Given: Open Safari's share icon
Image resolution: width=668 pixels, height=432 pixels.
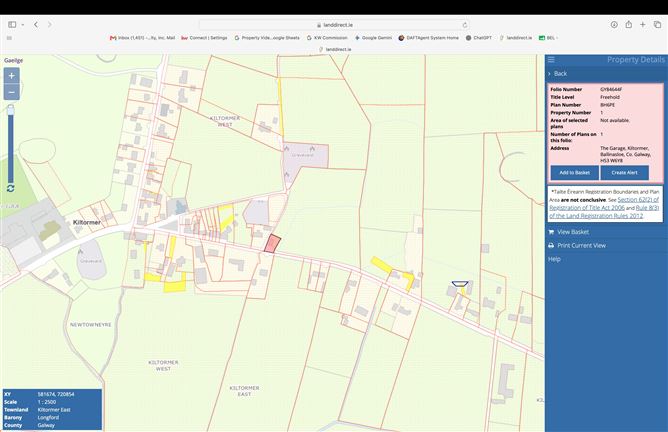Looking at the screenshot, I should coord(628,25).
